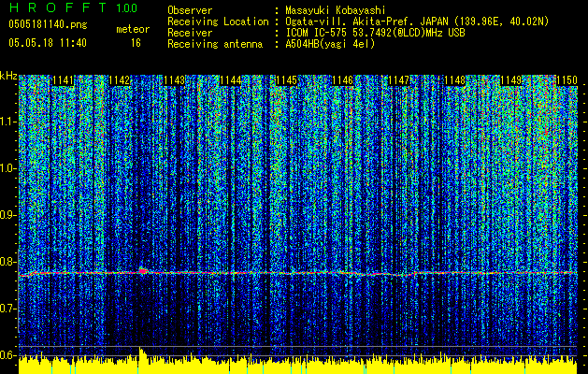Click the 1.1 frequency axis label

8,122
